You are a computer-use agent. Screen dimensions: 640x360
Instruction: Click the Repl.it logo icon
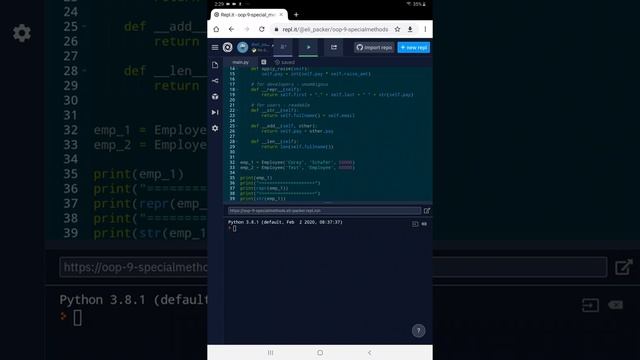(x=227, y=47)
